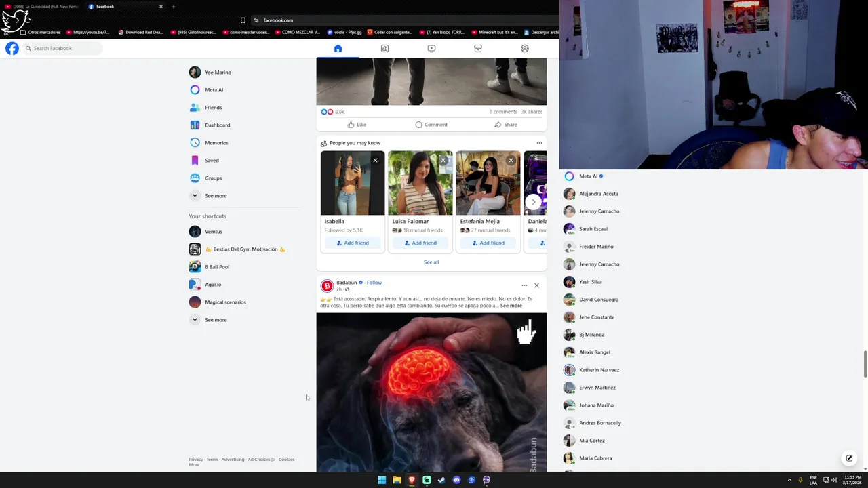View reactions on the top post
Image resolution: width=868 pixels, height=488 pixels.
pyautogui.click(x=332, y=112)
